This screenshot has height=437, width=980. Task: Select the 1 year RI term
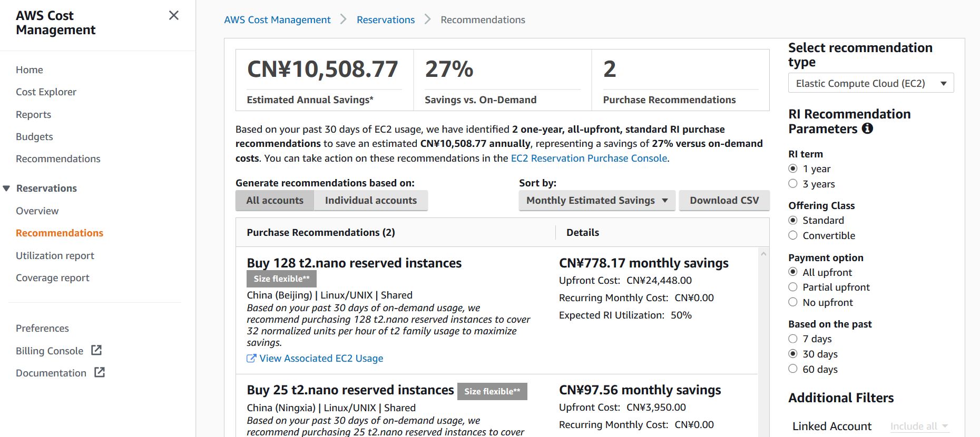pyautogui.click(x=793, y=168)
